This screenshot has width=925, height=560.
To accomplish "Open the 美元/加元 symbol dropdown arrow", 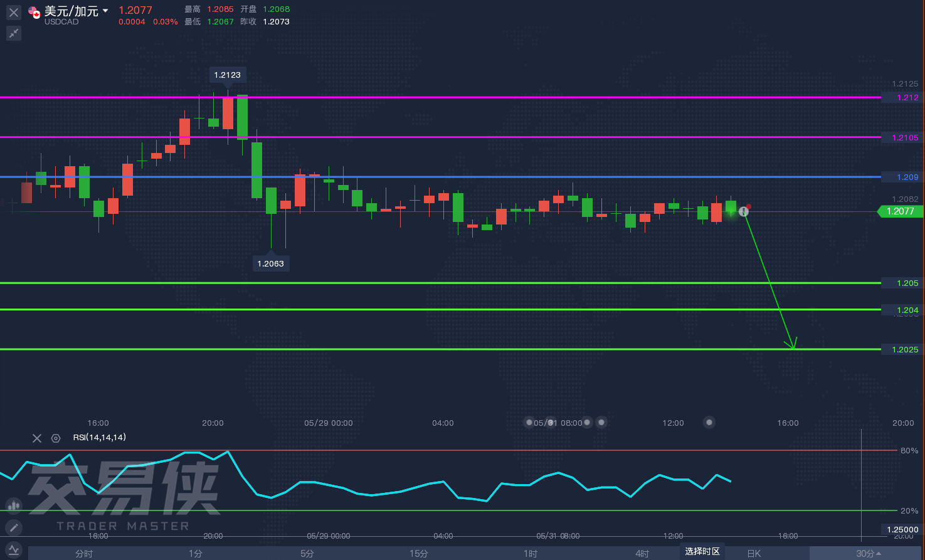I will tap(105, 11).
